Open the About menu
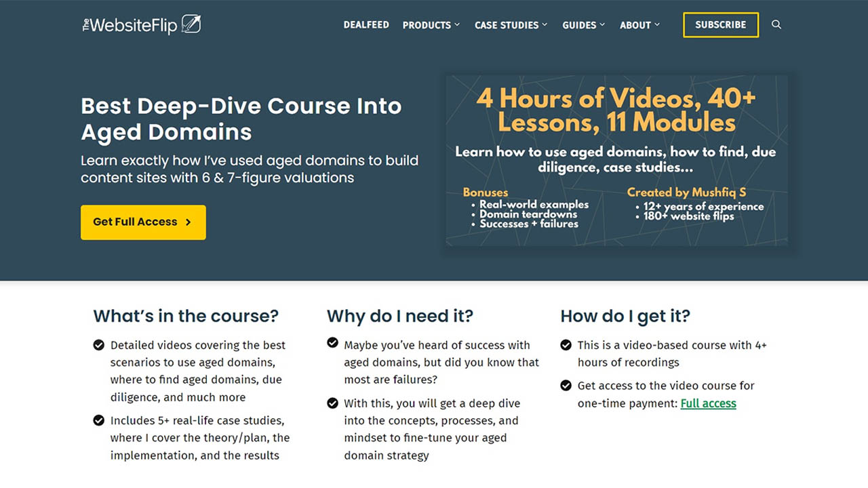This screenshot has height=488, width=868. pyautogui.click(x=639, y=25)
